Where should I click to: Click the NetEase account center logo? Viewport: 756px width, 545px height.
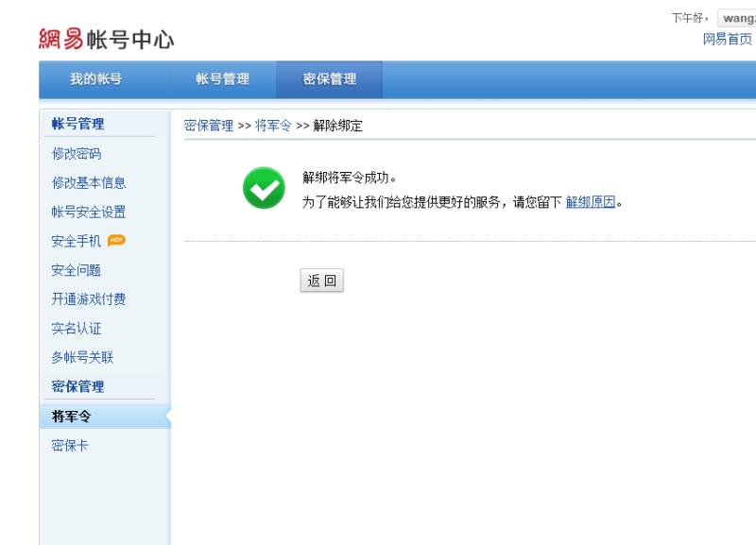pyautogui.click(x=106, y=40)
